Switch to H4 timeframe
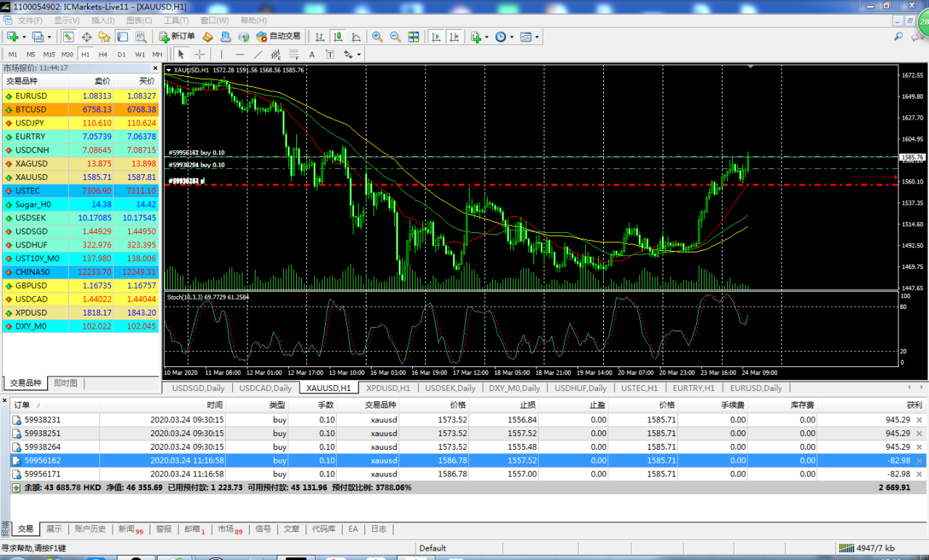 tap(103, 54)
